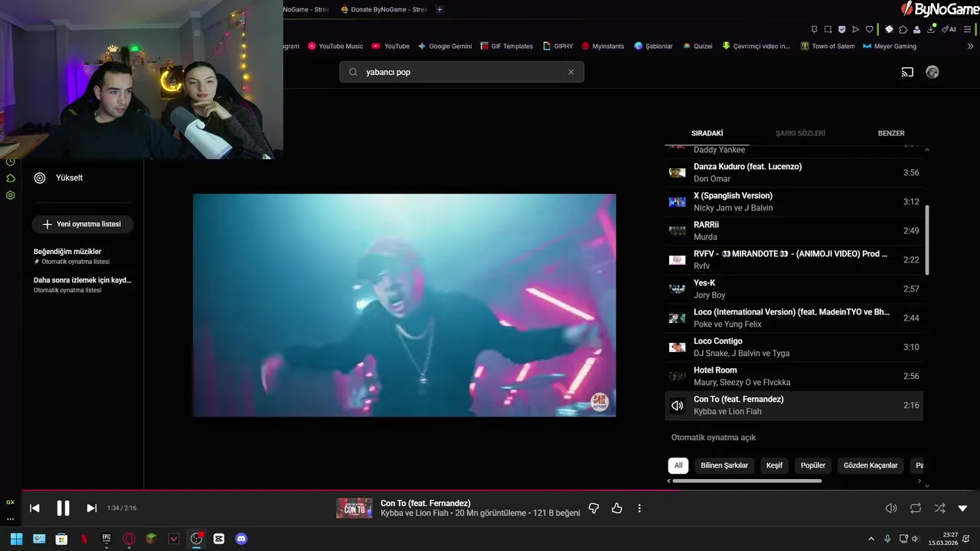This screenshot has width=980, height=551.
Task: Skip to the previous track
Action: 34,508
